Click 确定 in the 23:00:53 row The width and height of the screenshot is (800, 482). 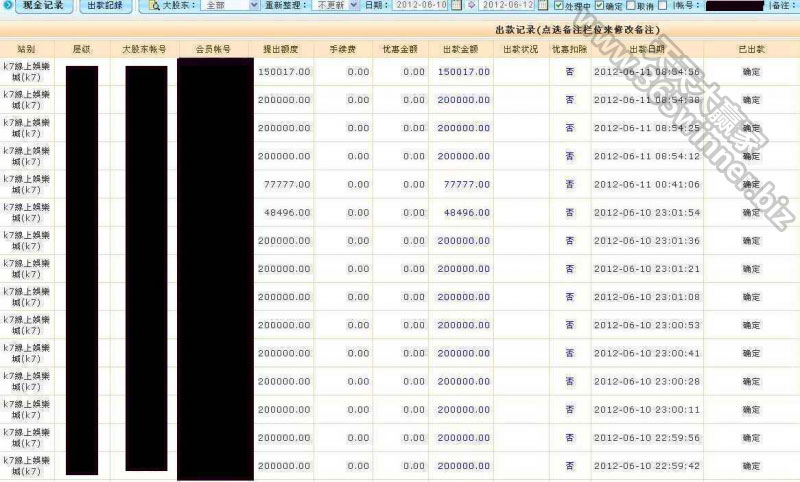752,325
